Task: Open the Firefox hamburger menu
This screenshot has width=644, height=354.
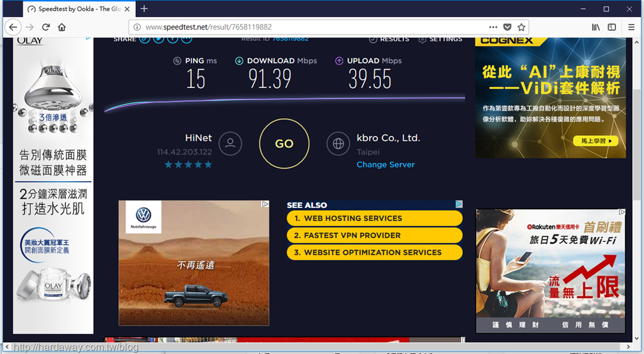Action: point(631,27)
